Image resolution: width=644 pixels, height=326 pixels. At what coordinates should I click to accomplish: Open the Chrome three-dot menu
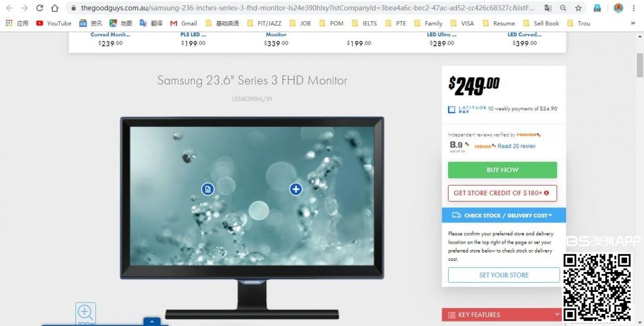(x=634, y=8)
